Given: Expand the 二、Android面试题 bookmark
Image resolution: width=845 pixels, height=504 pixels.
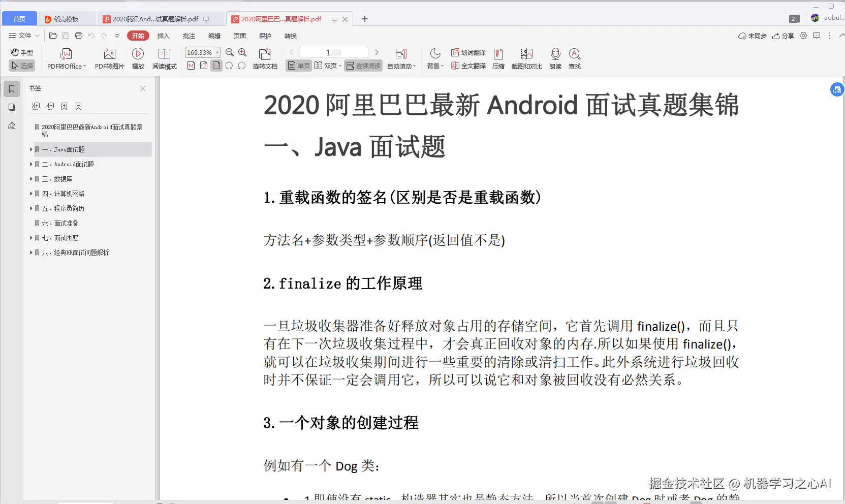Looking at the screenshot, I should pos(31,164).
